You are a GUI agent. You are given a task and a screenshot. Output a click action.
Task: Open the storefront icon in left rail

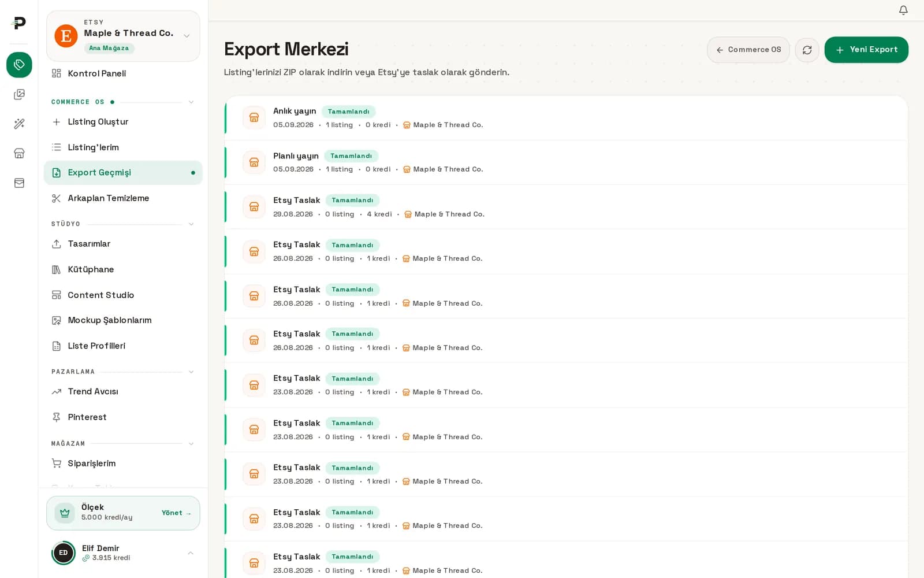(x=19, y=153)
